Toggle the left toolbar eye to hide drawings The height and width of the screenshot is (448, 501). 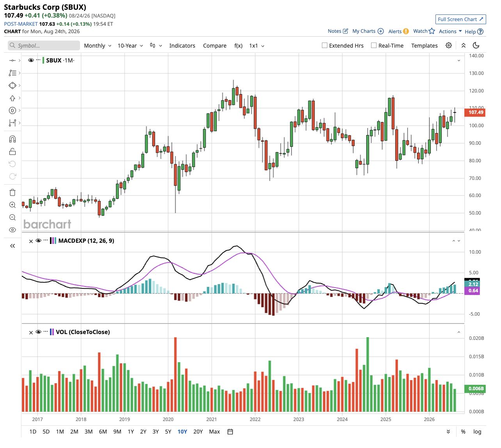12,230
